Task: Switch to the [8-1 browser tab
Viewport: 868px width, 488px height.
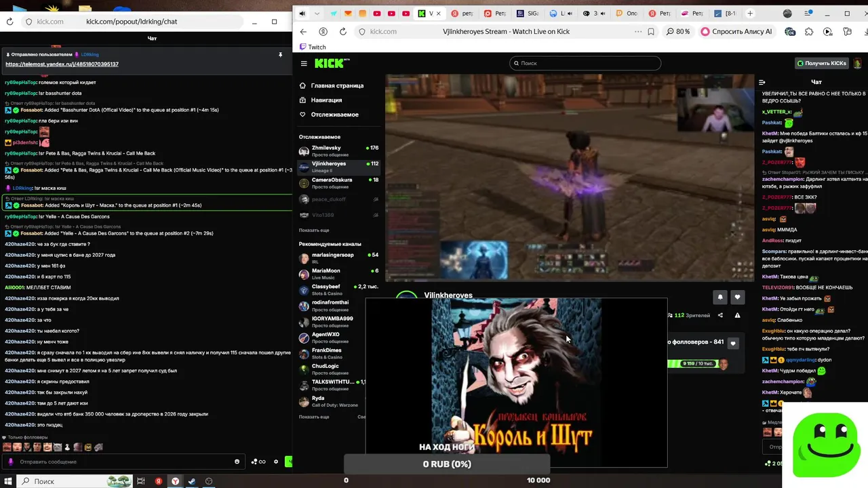Action: (725, 13)
